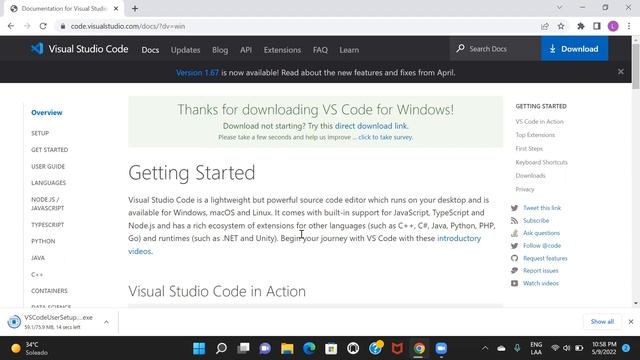Screen dimensions: 640x360
Task: Open the API nav item
Action: pyautogui.click(x=246, y=50)
